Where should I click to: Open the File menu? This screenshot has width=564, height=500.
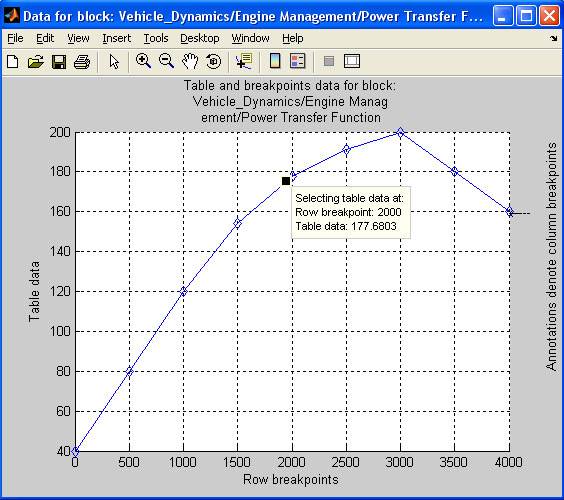[x=15, y=38]
